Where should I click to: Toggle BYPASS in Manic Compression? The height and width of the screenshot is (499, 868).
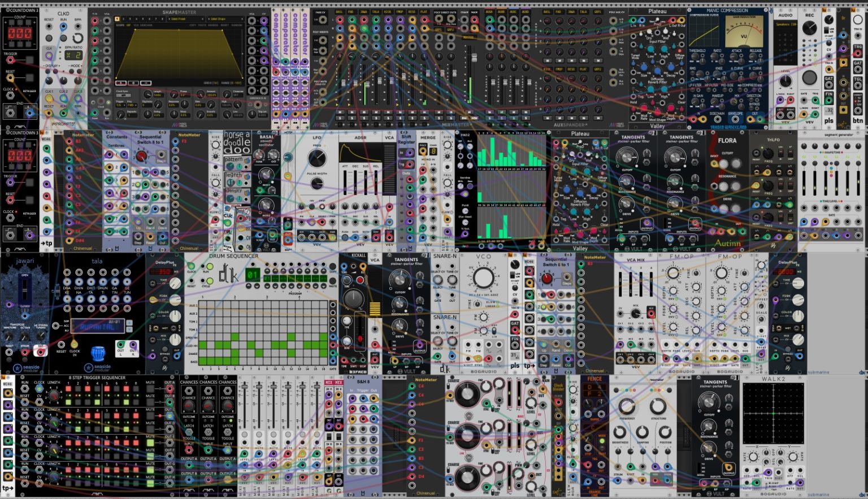751,108
